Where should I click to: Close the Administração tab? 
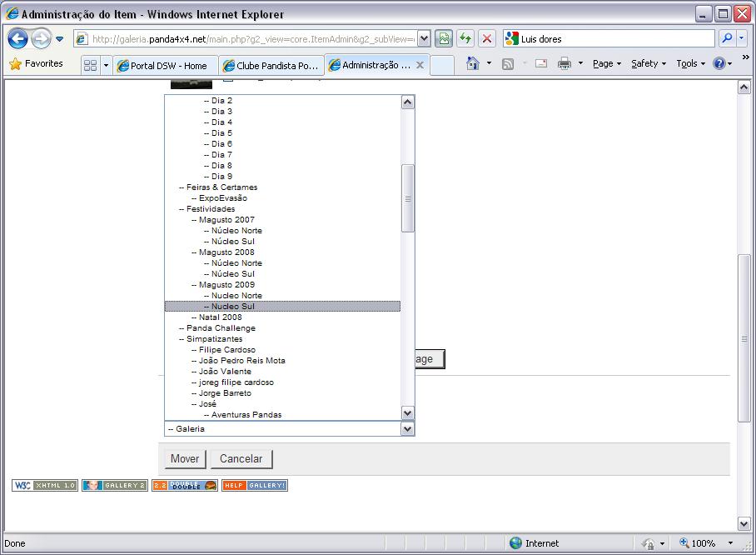(420, 65)
